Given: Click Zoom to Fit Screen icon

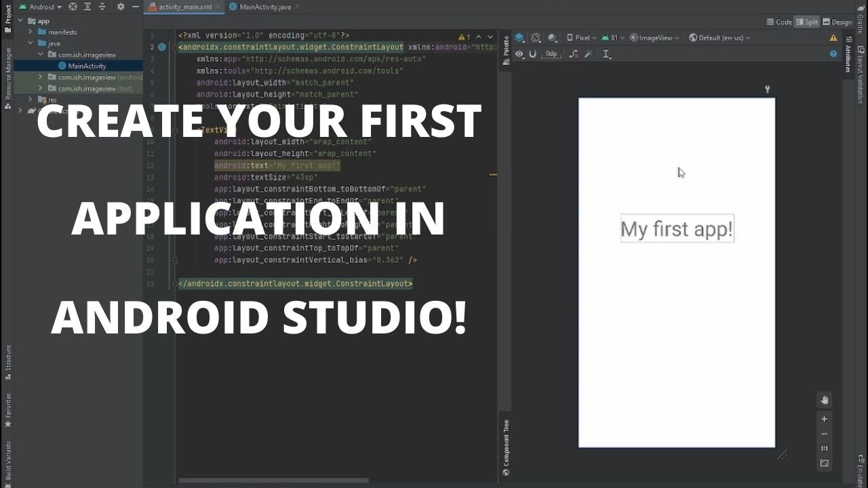Looking at the screenshot, I should (825, 464).
